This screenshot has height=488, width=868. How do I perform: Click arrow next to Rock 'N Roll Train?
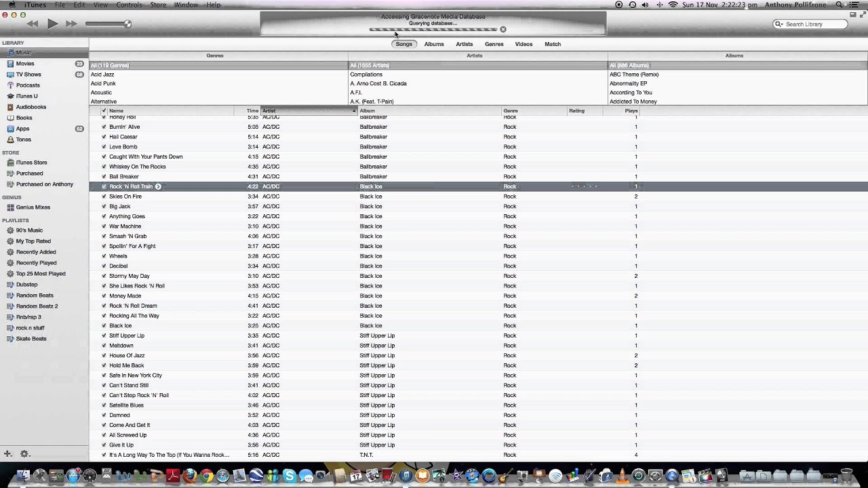point(158,186)
